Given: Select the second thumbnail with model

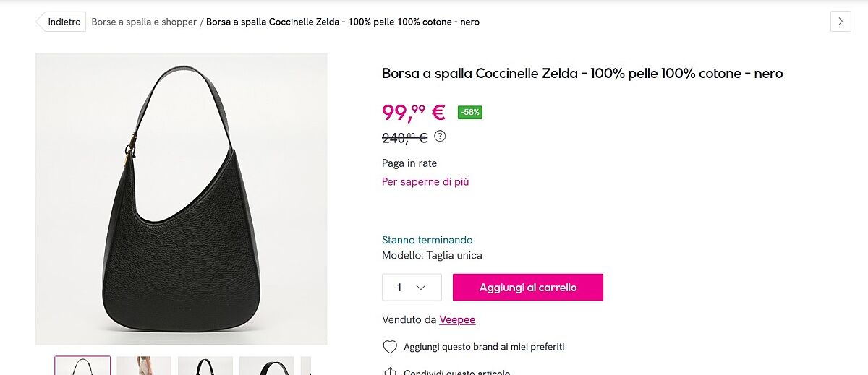Looking at the screenshot, I should [144, 366].
